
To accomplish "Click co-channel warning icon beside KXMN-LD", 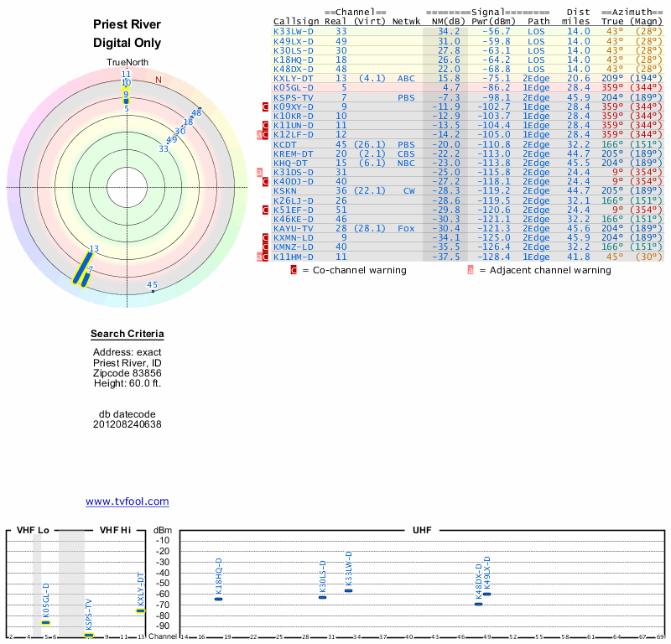I will 266,238.
